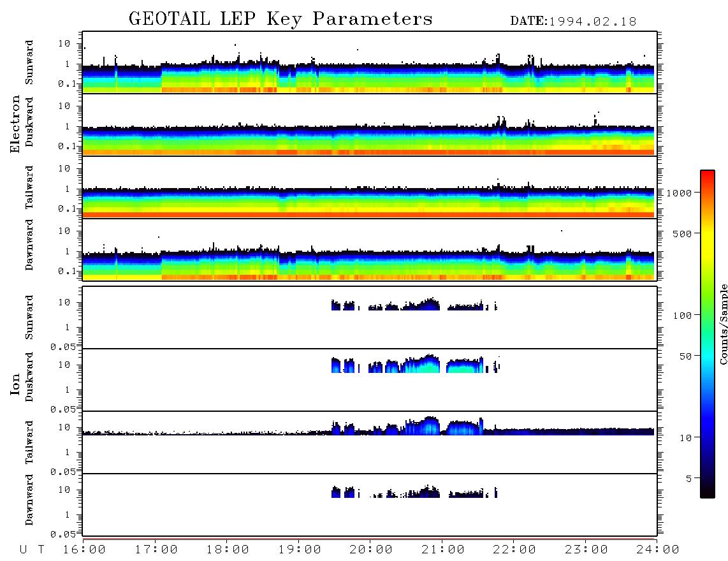Select the 24:00 time tick label

point(659,550)
